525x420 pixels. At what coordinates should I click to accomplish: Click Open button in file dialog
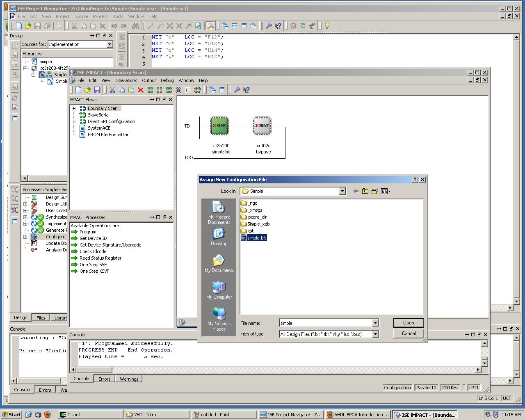pos(409,323)
